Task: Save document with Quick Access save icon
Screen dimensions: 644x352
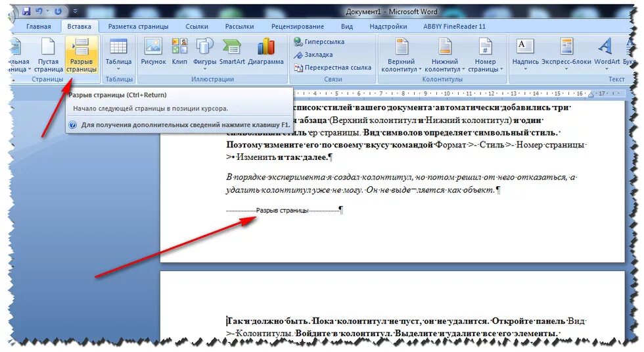Action: 27,11
